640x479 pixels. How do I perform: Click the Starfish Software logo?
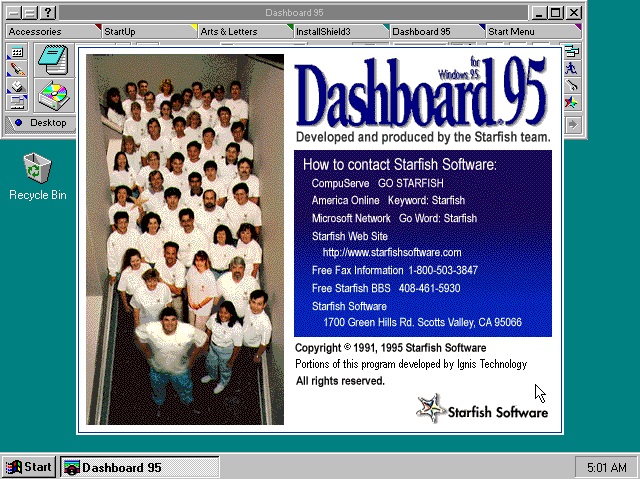tap(482, 409)
